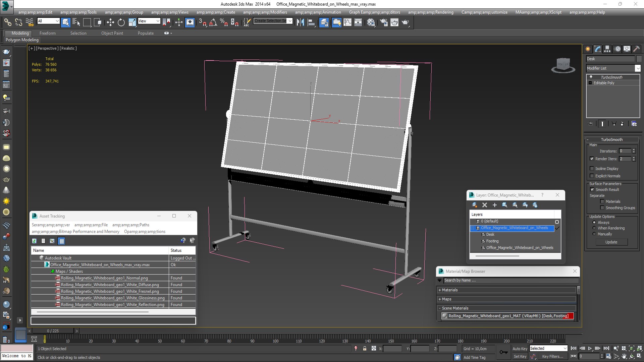Image resolution: width=644 pixels, height=362 pixels.
Task: Click the delete layer X icon
Action: coord(484,205)
